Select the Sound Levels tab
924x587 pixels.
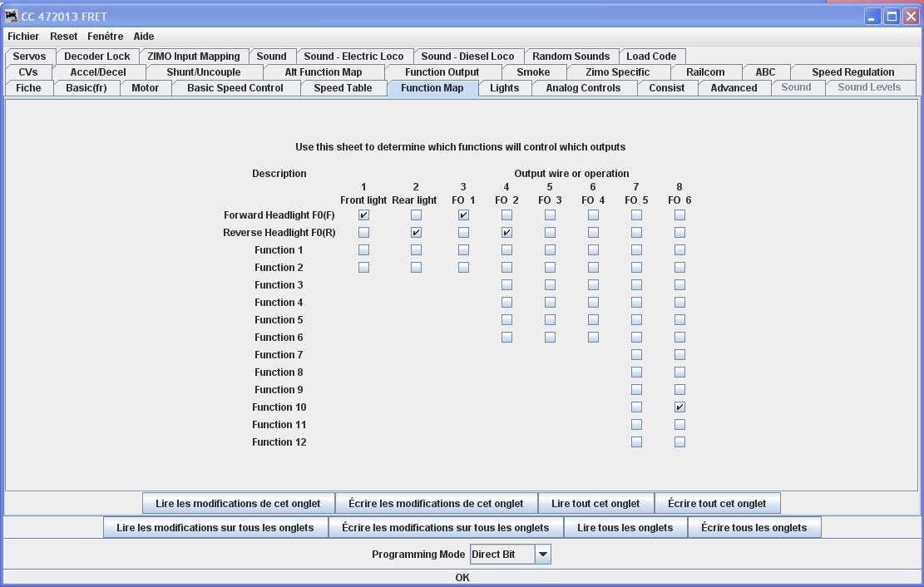click(x=869, y=87)
